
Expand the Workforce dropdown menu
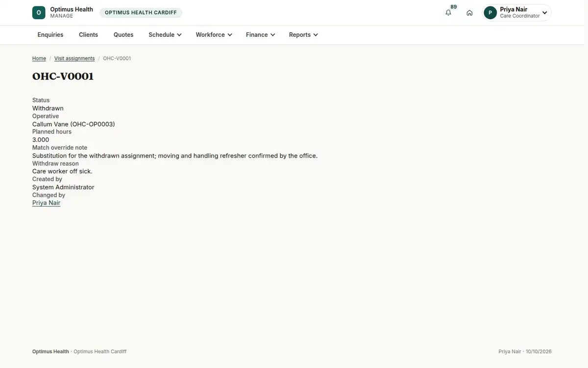tap(214, 35)
